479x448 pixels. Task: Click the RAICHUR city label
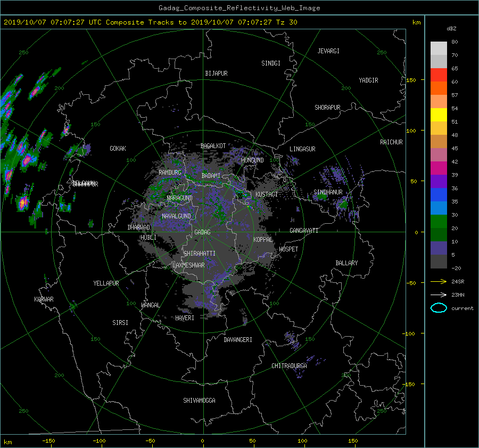[x=391, y=142]
